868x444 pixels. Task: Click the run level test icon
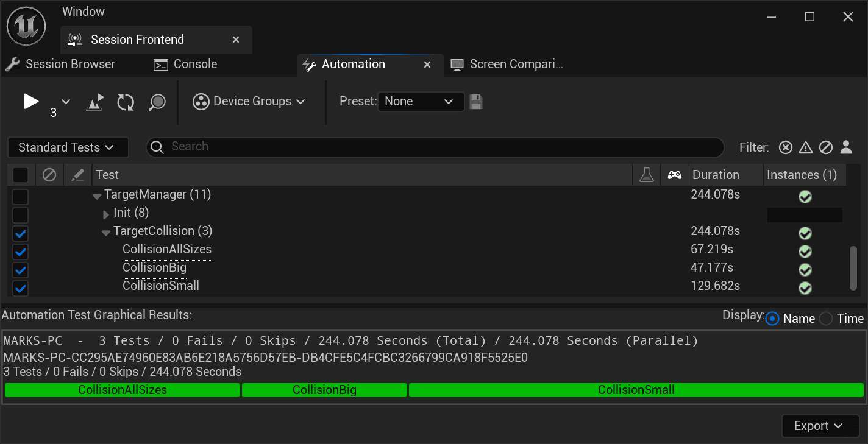96,102
